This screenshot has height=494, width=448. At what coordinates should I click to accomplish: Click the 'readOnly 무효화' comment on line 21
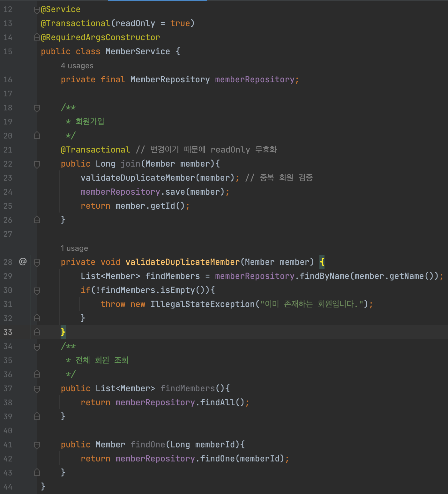pos(244,150)
